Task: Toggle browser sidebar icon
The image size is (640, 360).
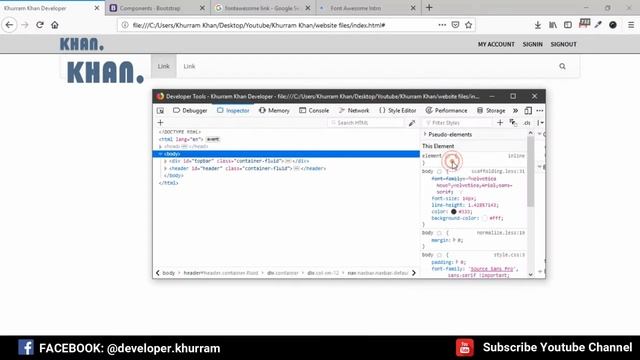Action: point(568,25)
